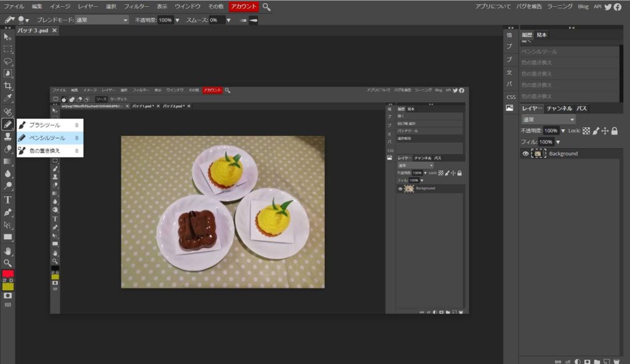Hide the Background layer with eye icon
The height and width of the screenshot is (364, 630).
click(525, 154)
